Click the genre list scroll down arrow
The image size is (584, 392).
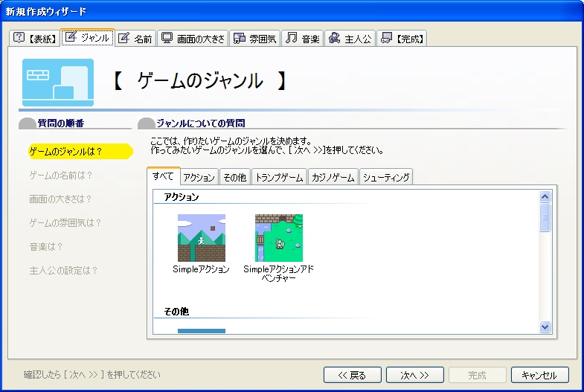(545, 327)
